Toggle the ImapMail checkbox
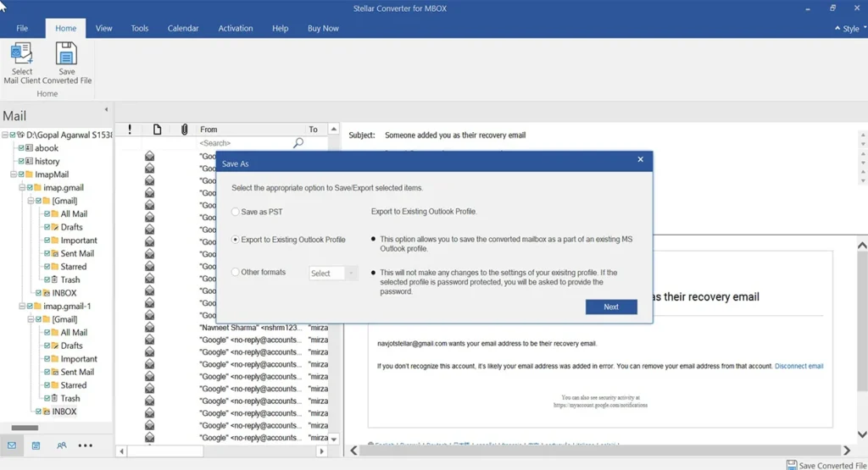The height and width of the screenshot is (470, 868). pos(21,174)
